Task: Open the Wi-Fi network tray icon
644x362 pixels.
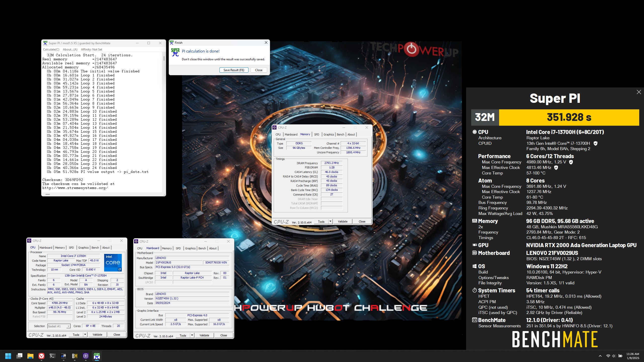Action: click(608, 356)
